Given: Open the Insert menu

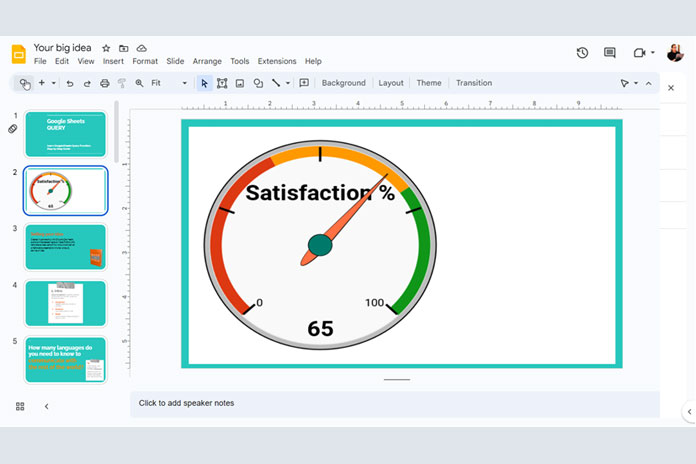Looking at the screenshot, I should point(114,61).
